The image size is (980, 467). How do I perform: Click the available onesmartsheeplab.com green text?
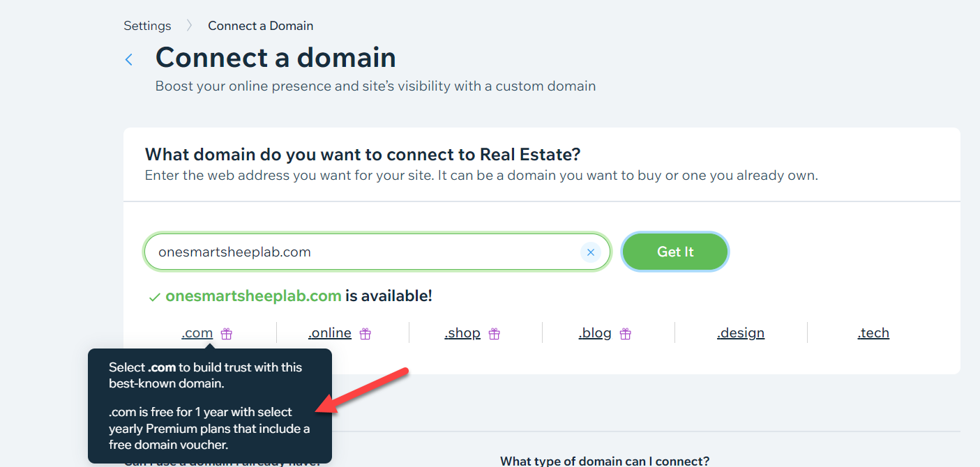(x=253, y=296)
